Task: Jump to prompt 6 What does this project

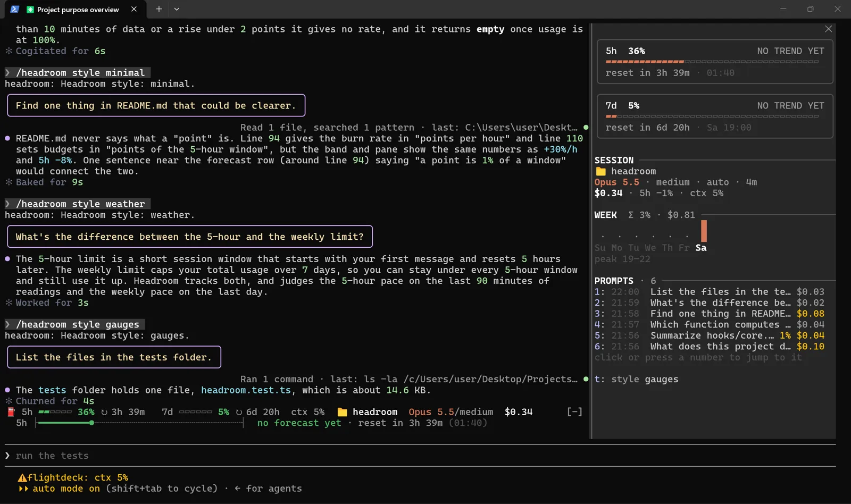Action: [x=710, y=346]
